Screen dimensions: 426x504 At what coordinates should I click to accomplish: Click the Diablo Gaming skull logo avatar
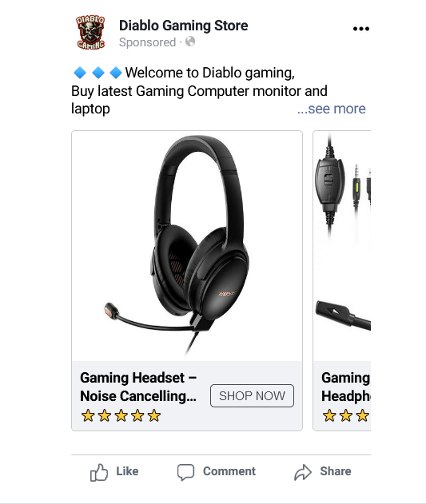91,33
